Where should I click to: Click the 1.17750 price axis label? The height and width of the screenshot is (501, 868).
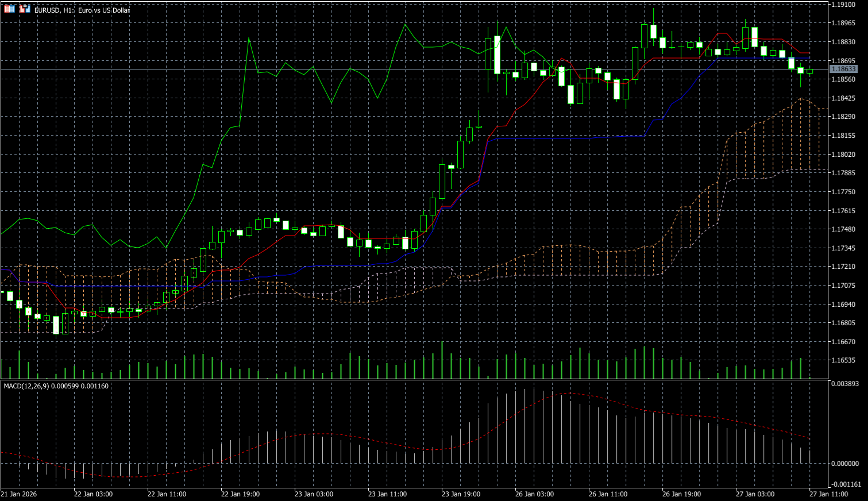pyautogui.click(x=844, y=192)
